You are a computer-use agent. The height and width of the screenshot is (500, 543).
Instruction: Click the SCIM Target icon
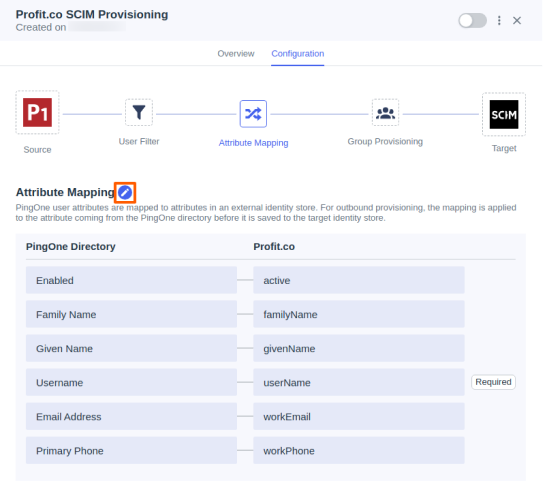coord(504,114)
